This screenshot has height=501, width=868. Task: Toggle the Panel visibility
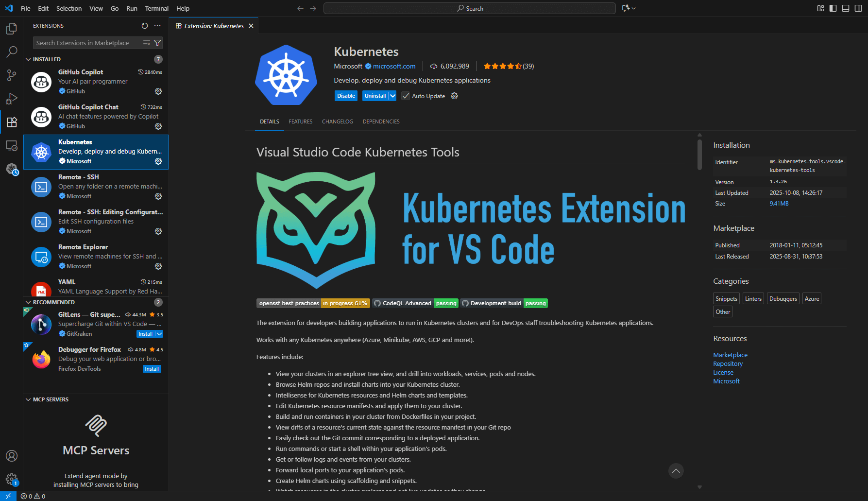point(846,8)
